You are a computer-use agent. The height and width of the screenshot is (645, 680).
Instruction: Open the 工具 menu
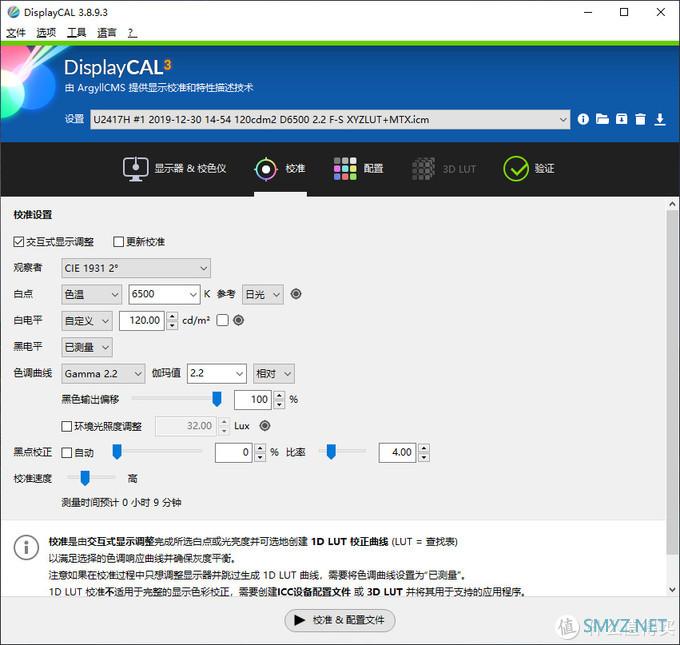coord(76,33)
